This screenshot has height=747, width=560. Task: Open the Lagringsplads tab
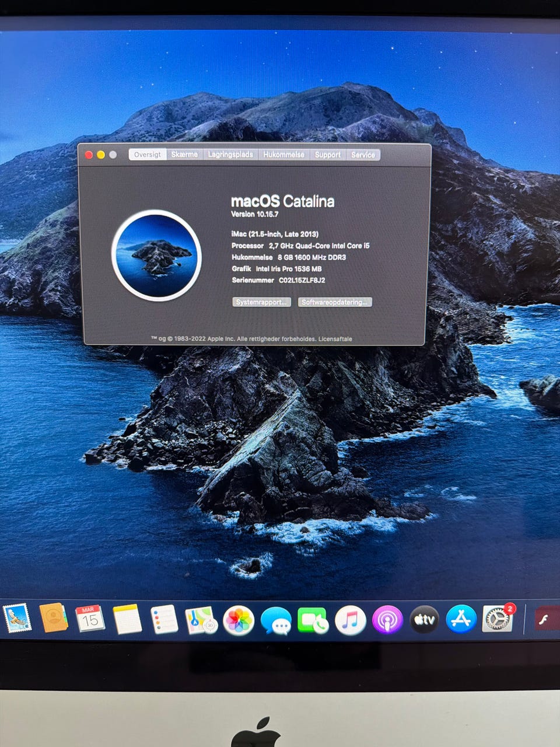[230, 155]
